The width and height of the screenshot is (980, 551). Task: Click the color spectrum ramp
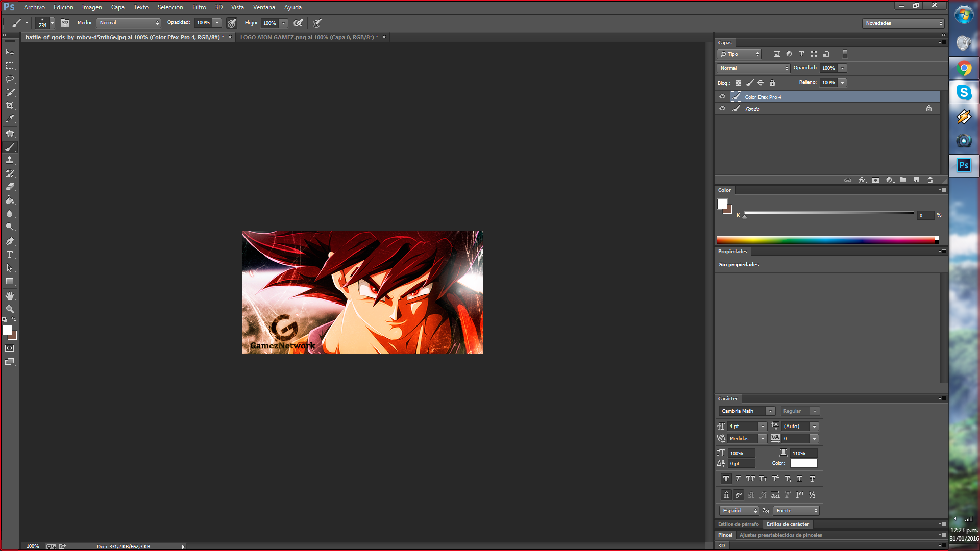(827, 240)
